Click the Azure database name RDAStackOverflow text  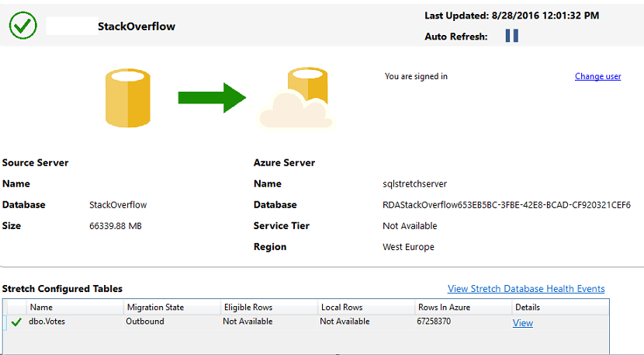tap(506, 205)
